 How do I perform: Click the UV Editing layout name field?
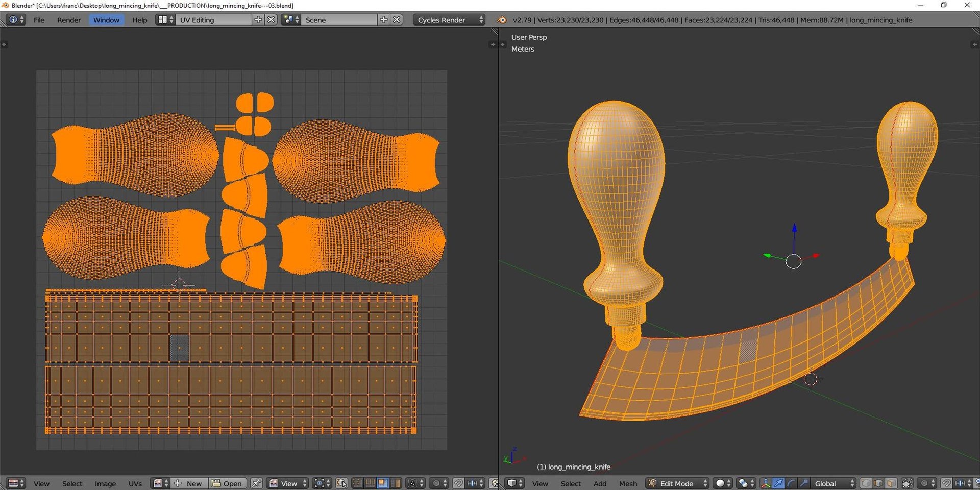click(214, 20)
